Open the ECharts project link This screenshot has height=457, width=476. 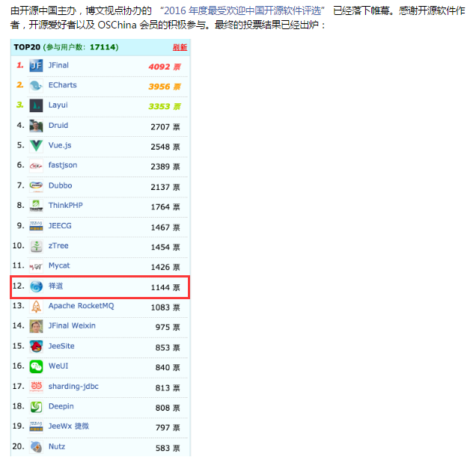tap(63, 85)
